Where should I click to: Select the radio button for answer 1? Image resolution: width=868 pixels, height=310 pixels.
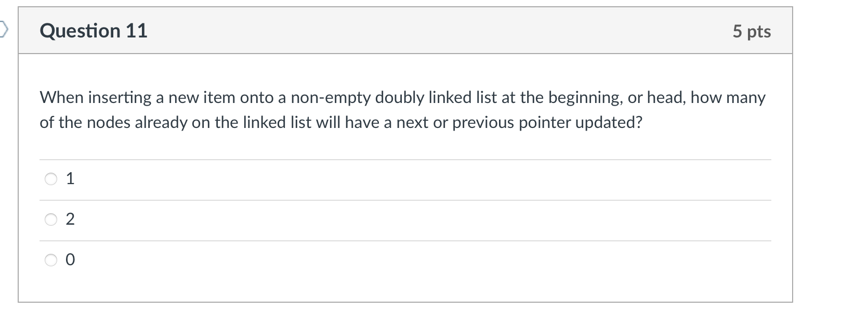pyautogui.click(x=50, y=179)
